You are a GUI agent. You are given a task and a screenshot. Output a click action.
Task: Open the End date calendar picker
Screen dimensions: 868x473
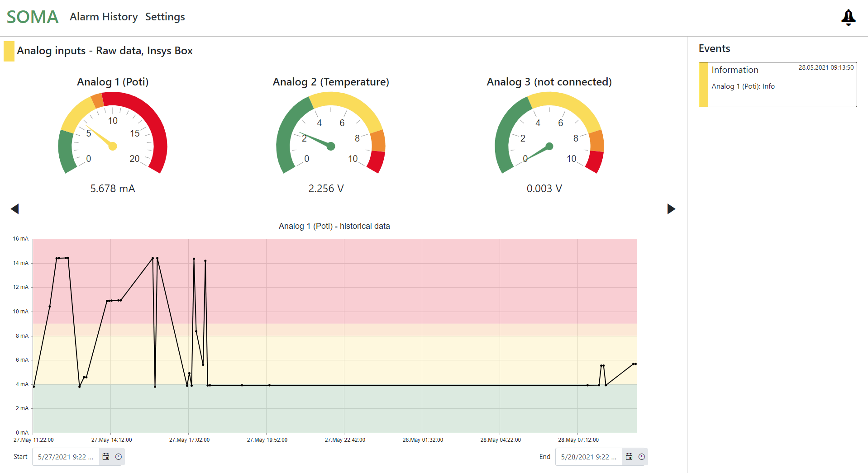click(x=629, y=457)
